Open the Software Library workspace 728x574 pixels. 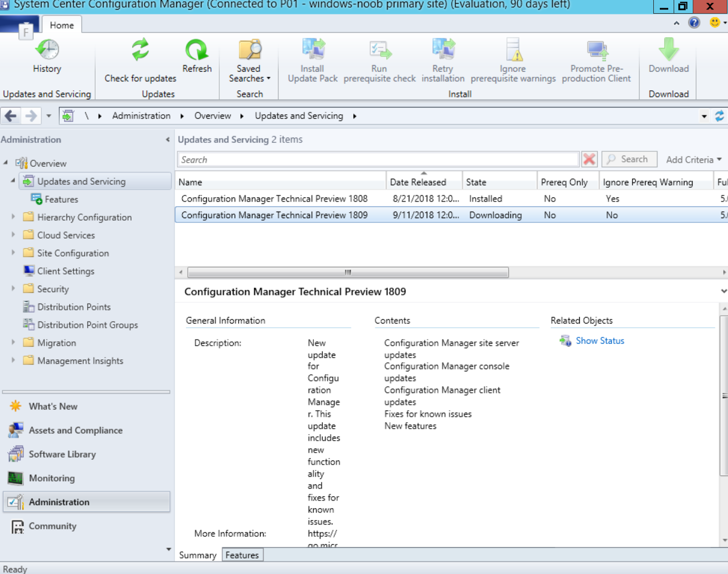coord(87,454)
